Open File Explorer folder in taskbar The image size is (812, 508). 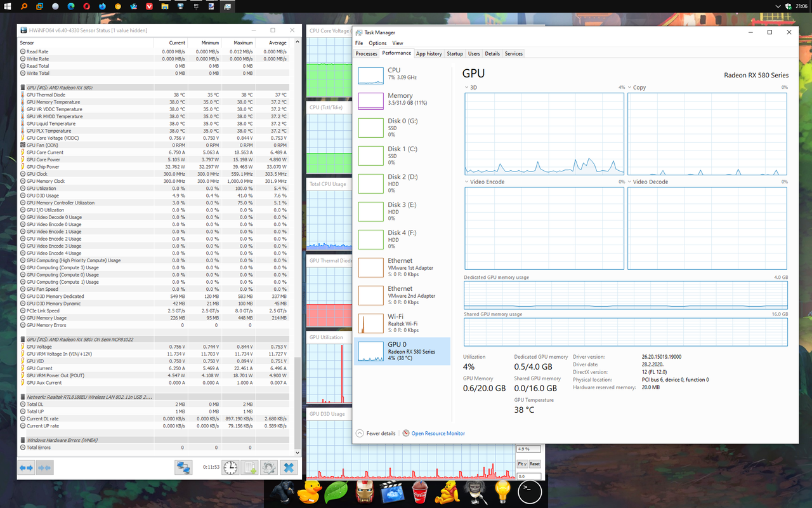[x=165, y=6]
